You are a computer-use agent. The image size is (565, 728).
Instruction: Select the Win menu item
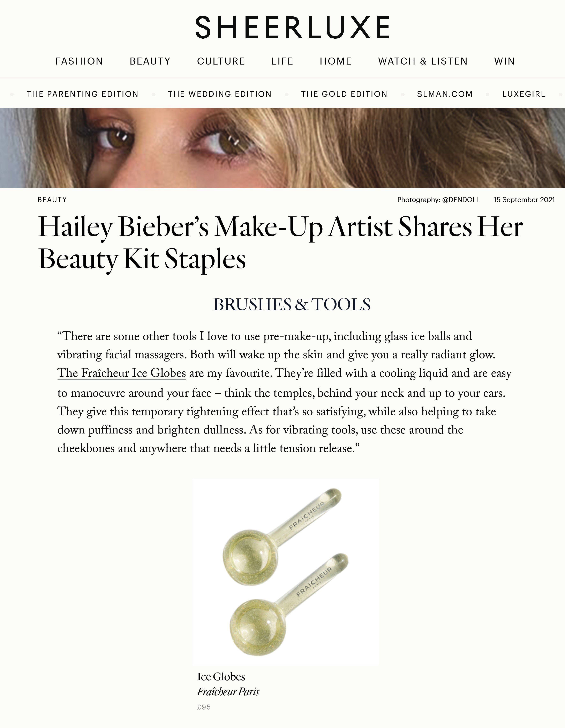point(504,61)
